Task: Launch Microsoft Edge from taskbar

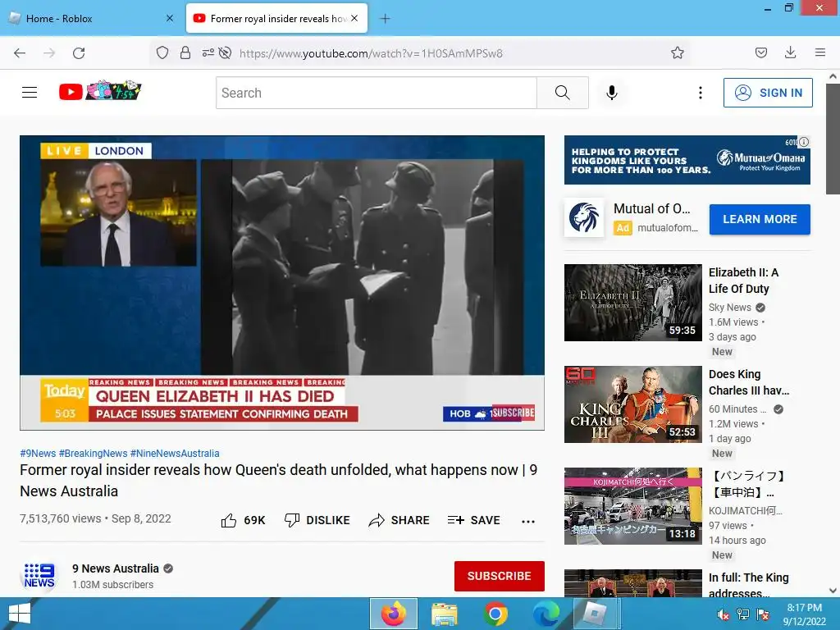Action: pos(546,614)
